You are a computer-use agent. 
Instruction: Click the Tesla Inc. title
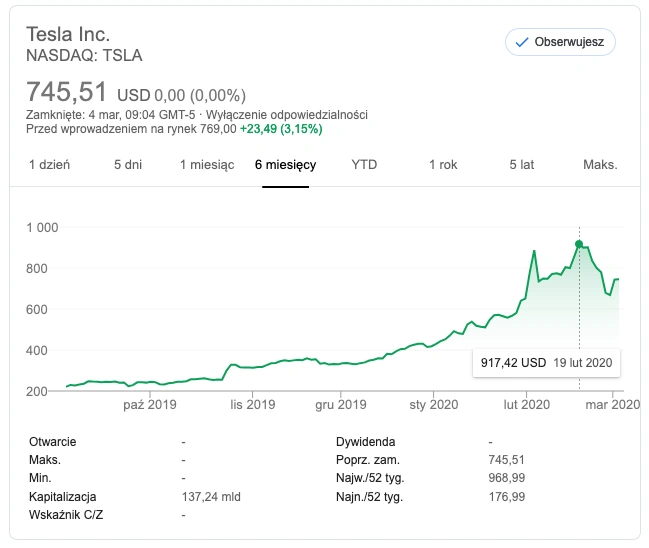pos(68,34)
